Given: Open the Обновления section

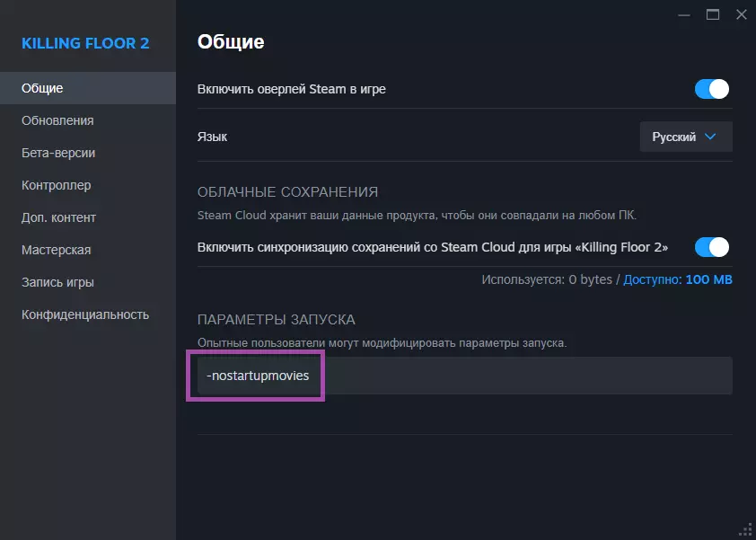Looking at the screenshot, I should click(57, 120).
